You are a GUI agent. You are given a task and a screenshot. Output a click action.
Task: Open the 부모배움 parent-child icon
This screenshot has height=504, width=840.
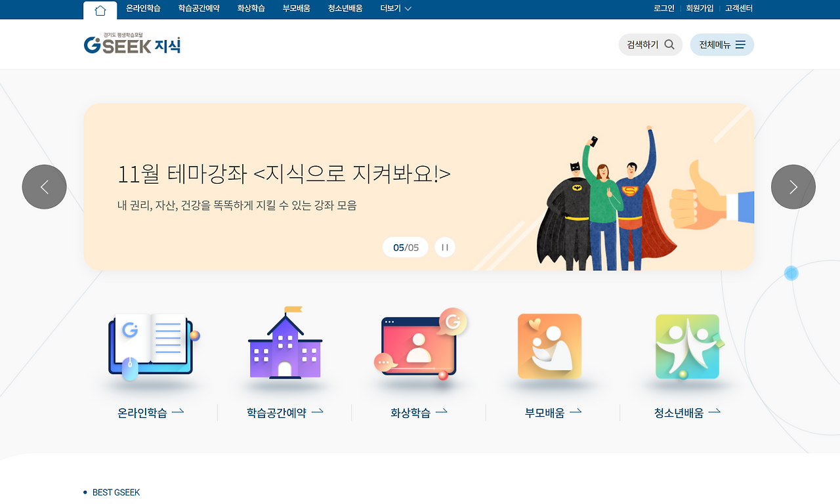click(549, 346)
